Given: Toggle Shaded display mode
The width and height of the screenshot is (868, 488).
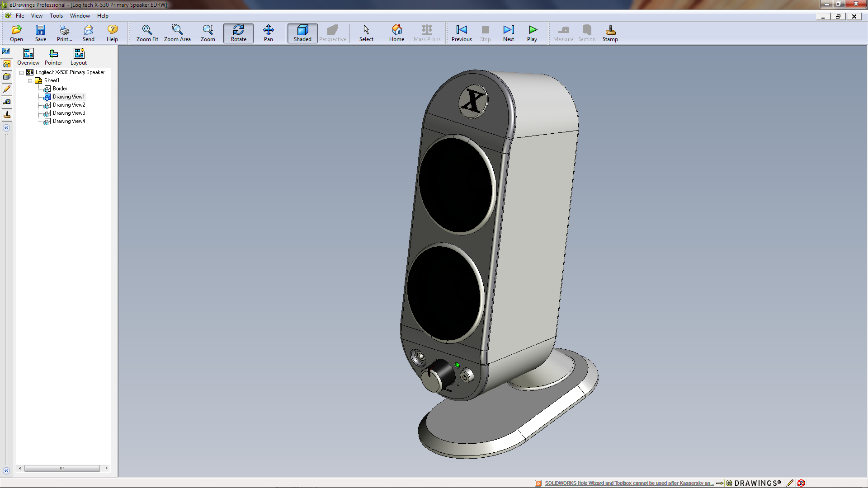Looking at the screenshot, I should (x=302, y=33).
